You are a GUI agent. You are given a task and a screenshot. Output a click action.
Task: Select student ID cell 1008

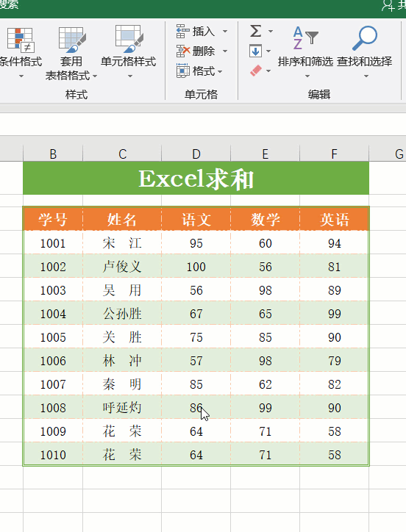[x=53, y=407]
